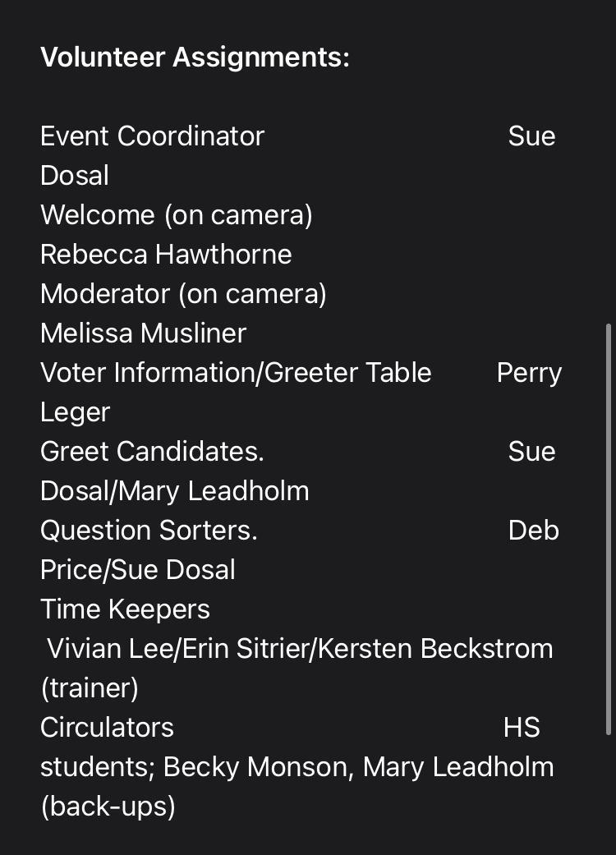The height and width of the screenshot is (855, 616).
Task: Click the Event Coordinator text
Action: [x=152, y=136]
